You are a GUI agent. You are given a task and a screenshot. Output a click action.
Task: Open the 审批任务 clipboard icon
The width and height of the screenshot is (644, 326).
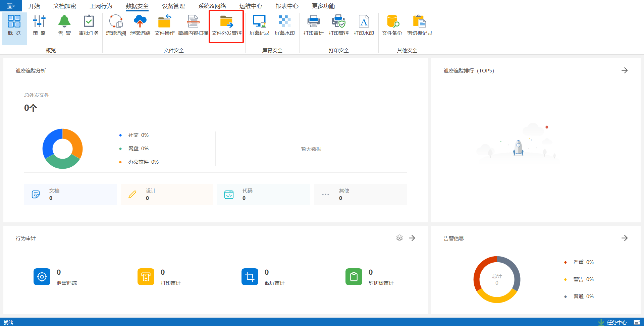89,22
